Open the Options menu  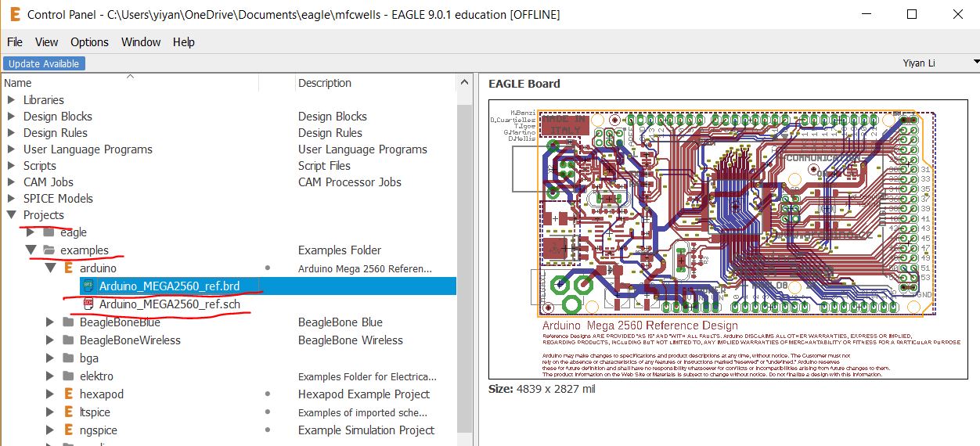pyautogui.click(x=89, y=42)
